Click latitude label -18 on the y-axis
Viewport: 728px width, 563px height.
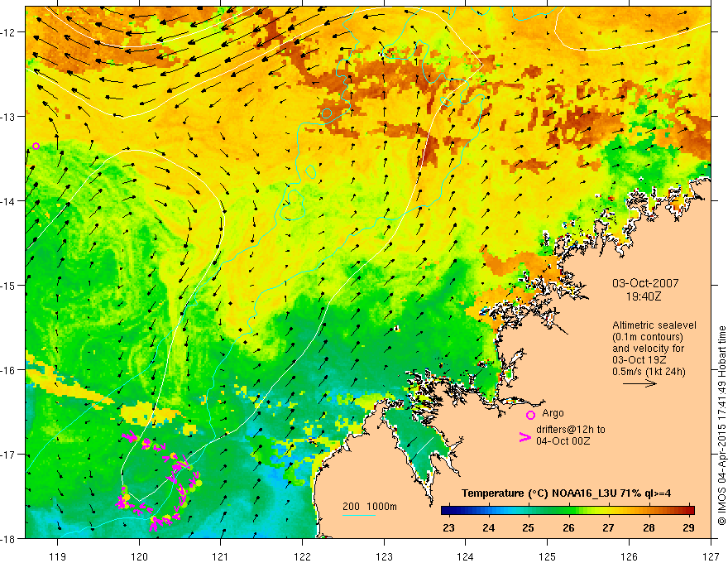pyautogui.click(x=8, y=538)
